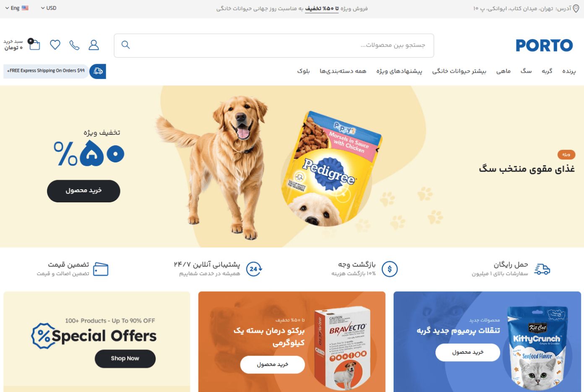Open the shopping cart bag icon

(x=34, y=44)
